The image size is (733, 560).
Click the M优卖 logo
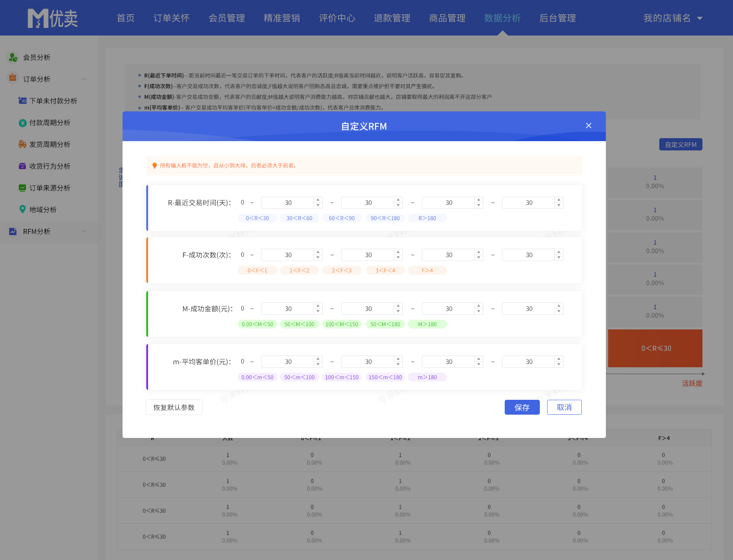53,18
